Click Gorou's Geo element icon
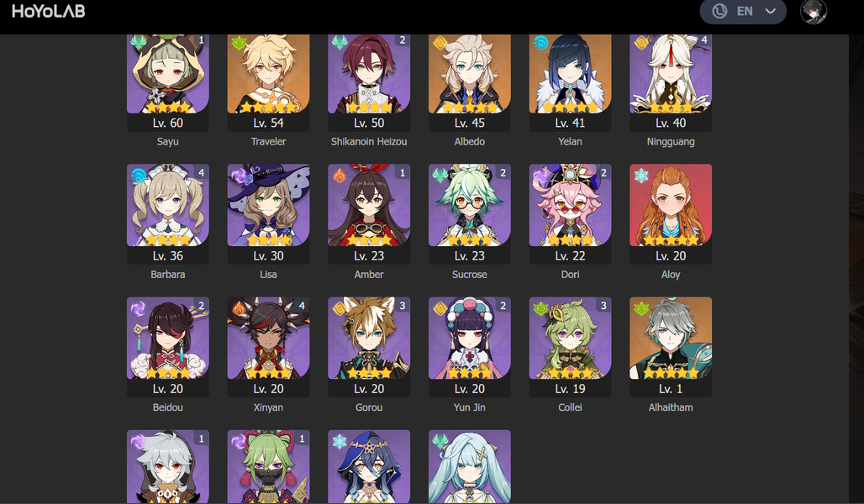This screenshot has height=504, width=864. click(x=340, y=309)
